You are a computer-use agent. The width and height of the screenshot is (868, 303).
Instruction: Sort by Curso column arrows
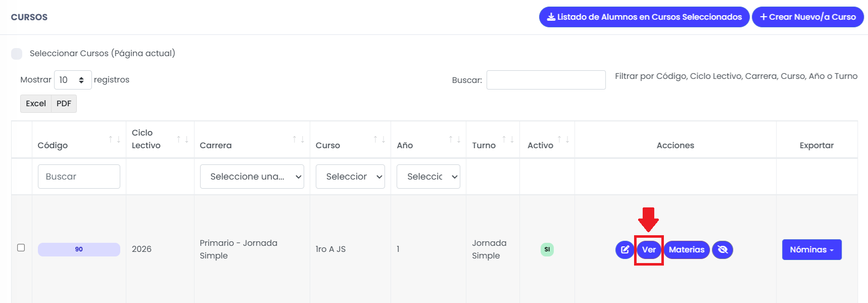[x=379, y=139]
